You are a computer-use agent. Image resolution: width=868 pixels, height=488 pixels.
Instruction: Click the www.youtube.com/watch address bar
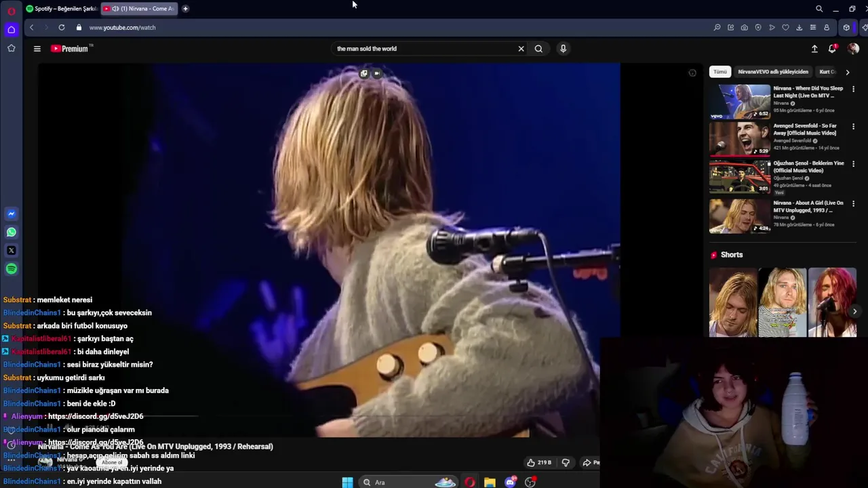(x=122, y=28)
